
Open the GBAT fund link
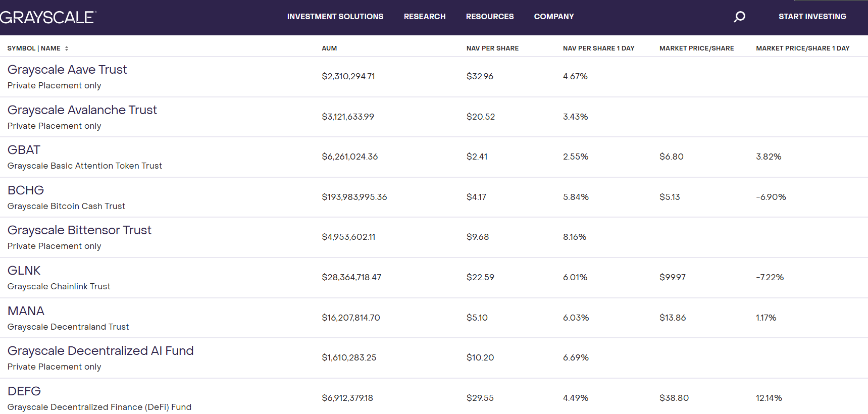tap(24, 150)
